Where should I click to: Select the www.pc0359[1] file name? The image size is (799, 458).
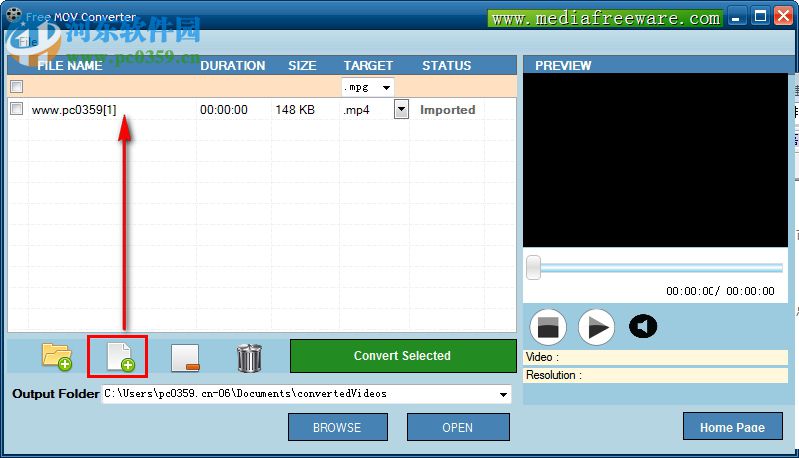click(74, 110)
